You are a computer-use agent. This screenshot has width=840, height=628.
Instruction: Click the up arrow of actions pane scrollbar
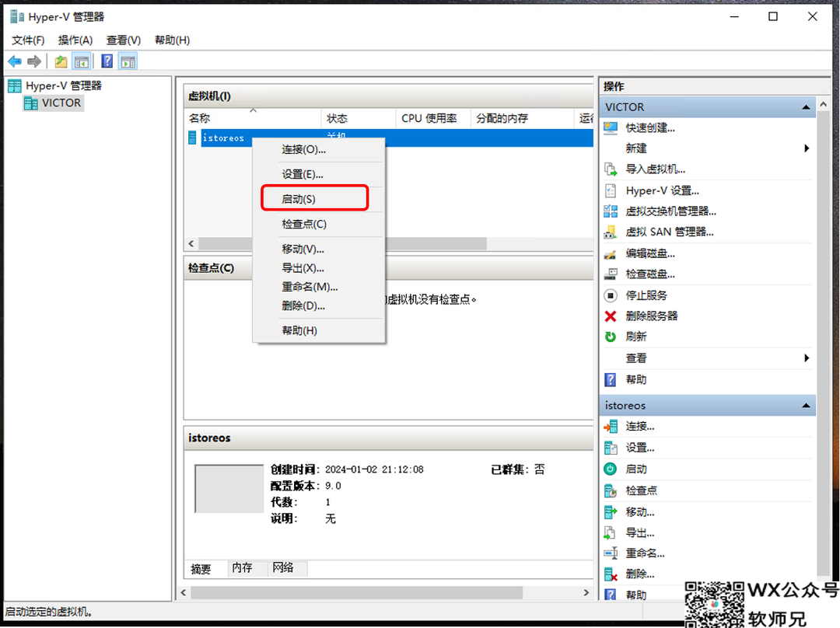[x=824, y=104]
